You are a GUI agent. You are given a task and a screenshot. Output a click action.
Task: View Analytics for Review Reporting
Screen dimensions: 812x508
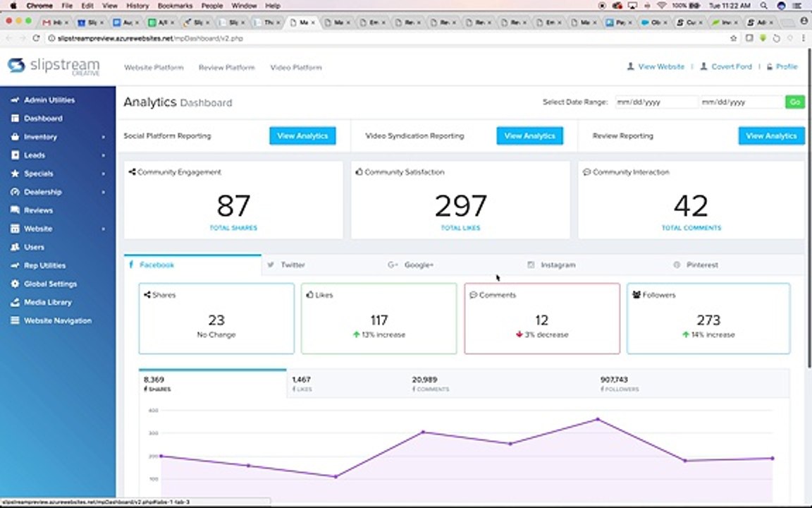click(771, 135)
